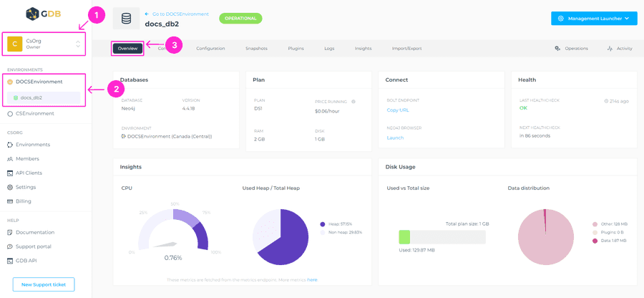Click the DOCSEnvironment (Canada (Central)) environment icon

point(123,136)
